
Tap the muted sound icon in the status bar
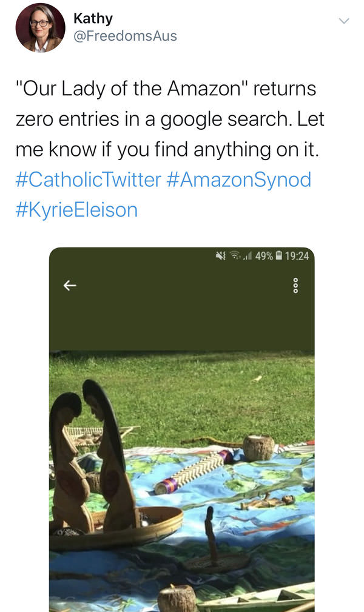221,256
